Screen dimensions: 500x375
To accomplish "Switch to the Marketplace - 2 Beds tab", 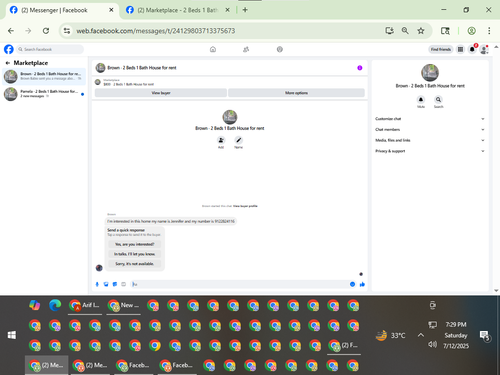I will click(x=177, y=10).
